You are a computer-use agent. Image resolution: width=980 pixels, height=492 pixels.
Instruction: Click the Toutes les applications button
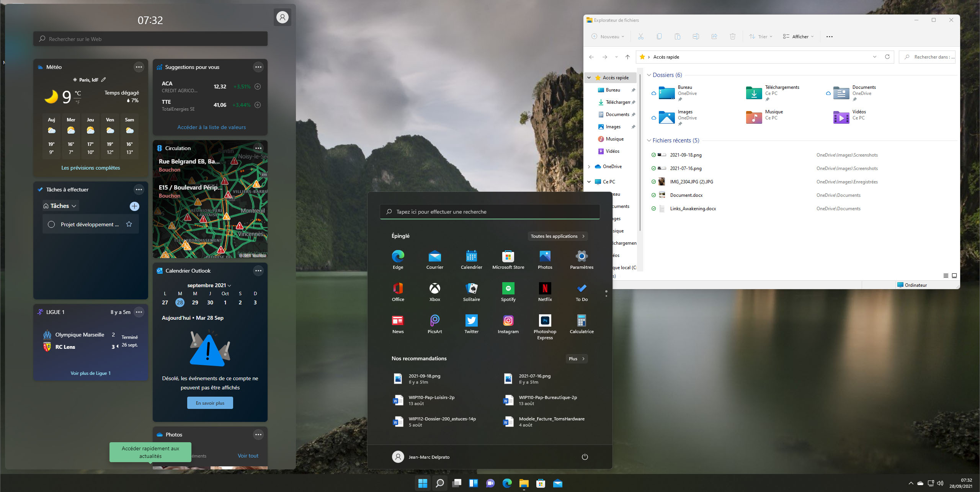pyautogui.click(x=557, y=236)
